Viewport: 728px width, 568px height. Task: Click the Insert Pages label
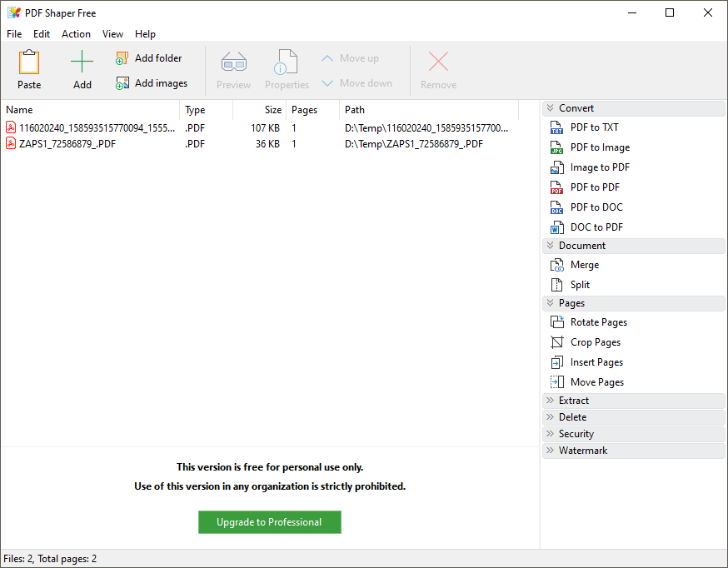596,362
